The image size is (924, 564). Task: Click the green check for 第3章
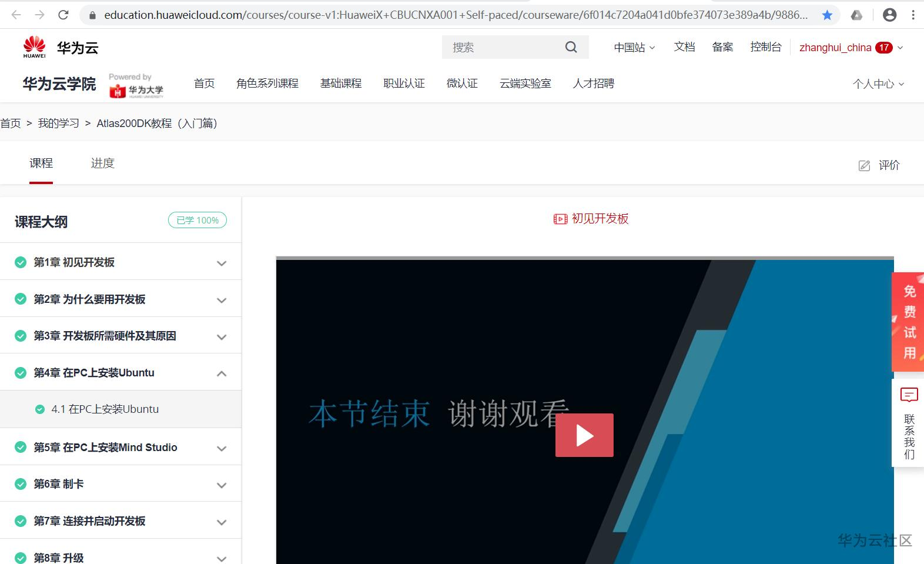coord(21,336)
